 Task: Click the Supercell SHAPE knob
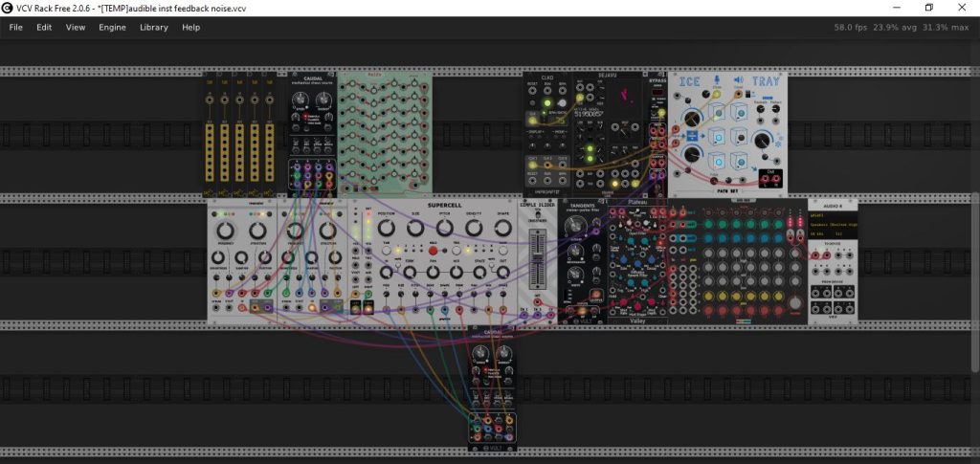coord(503,229)
